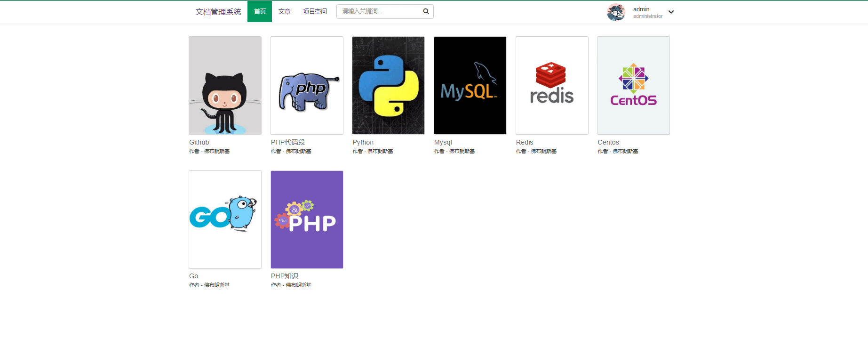Open the 项目空间 menu item
This screenshot has width=868, height=339.
(315, 11)
